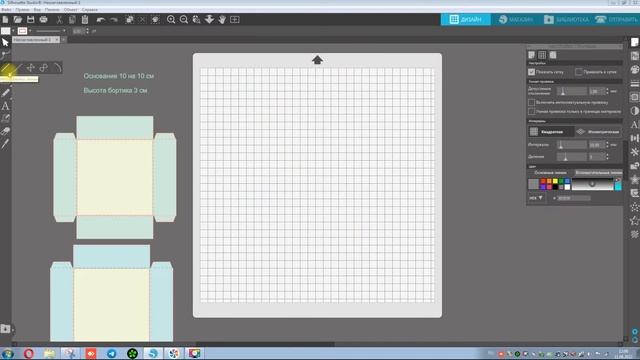
Task: Tick the first checkbox under snap tolerance
Action: tap(531, 102)
